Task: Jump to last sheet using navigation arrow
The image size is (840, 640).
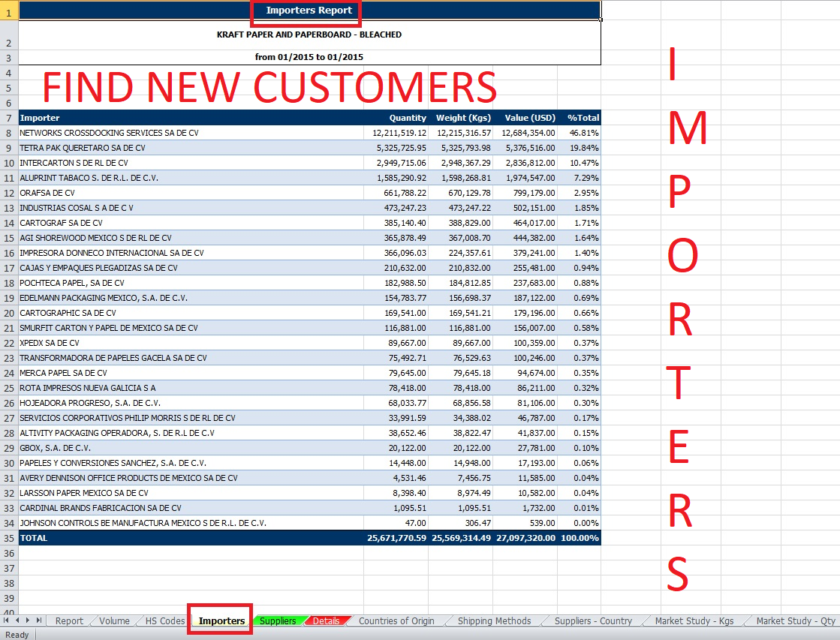Action: click(x=38, y=620)
